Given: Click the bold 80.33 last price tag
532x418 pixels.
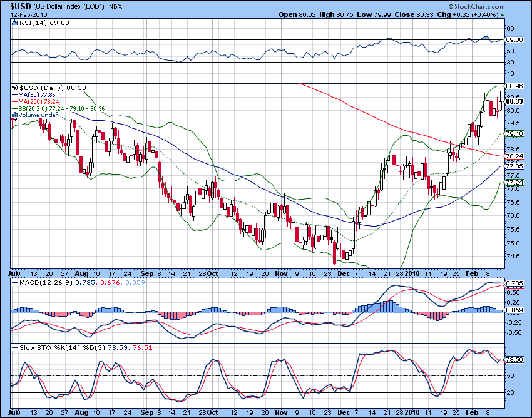Looking at the screenshot, I should point(514,101).
